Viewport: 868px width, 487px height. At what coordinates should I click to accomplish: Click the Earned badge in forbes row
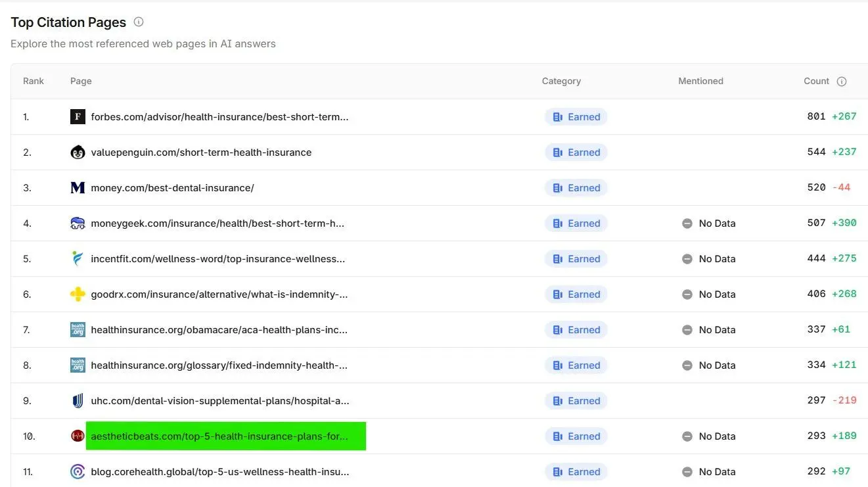(x=576, y=117)
